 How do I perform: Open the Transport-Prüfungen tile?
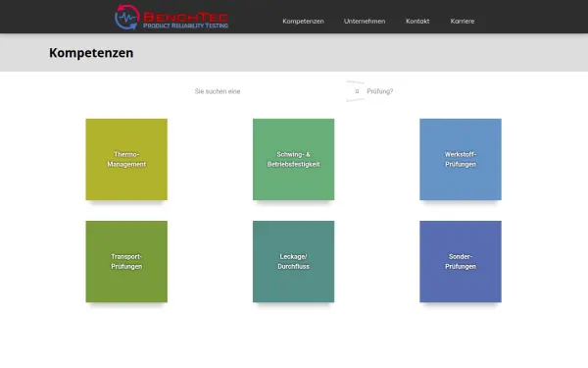[x=126, y=261]
